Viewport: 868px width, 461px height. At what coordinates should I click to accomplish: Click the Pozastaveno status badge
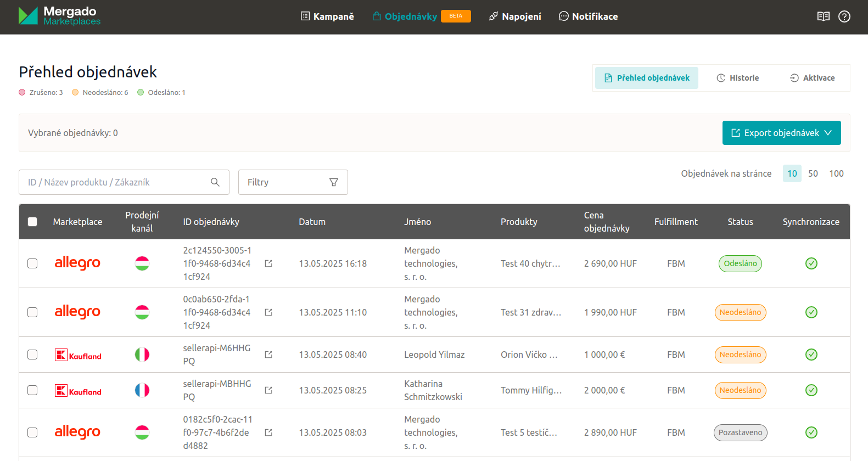[740, 432]
